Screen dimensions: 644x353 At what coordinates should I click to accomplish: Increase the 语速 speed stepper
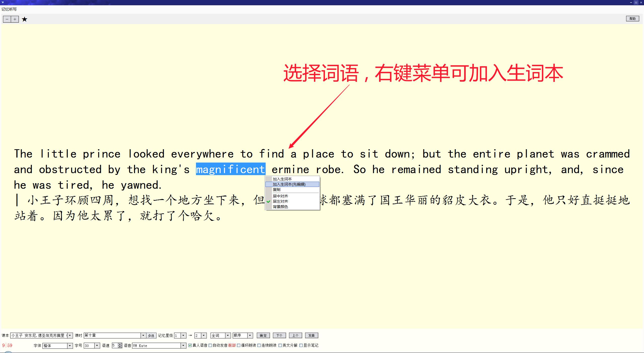click(120, 344)
